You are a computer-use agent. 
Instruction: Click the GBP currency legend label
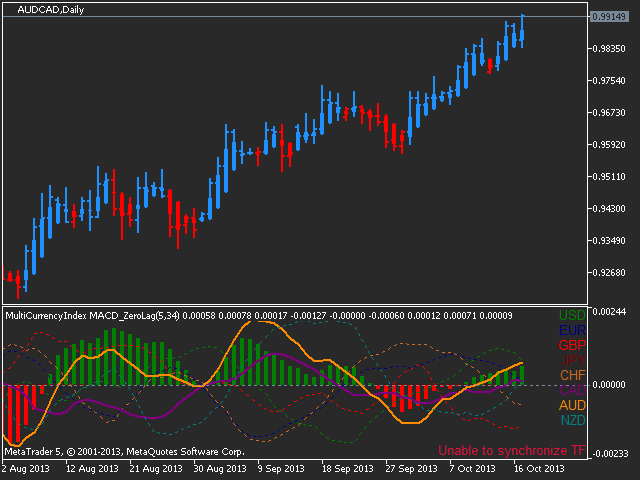click(573, 345)
